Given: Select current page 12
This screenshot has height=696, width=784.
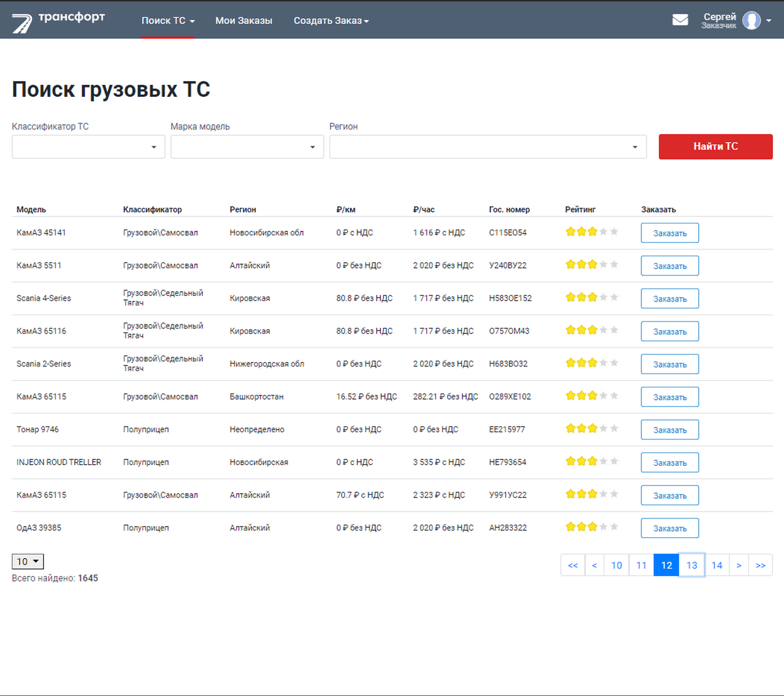Looking at the screenshot, I should [x=666, y=565].
